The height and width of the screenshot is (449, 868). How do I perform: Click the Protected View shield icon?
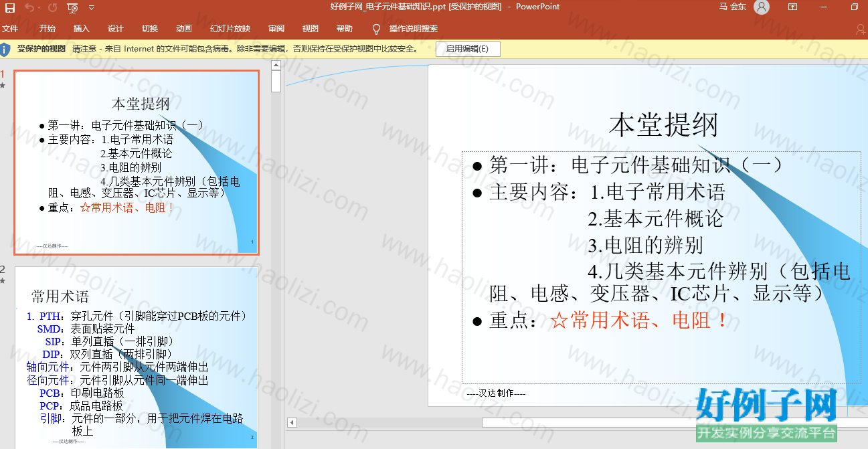point(5,49)
